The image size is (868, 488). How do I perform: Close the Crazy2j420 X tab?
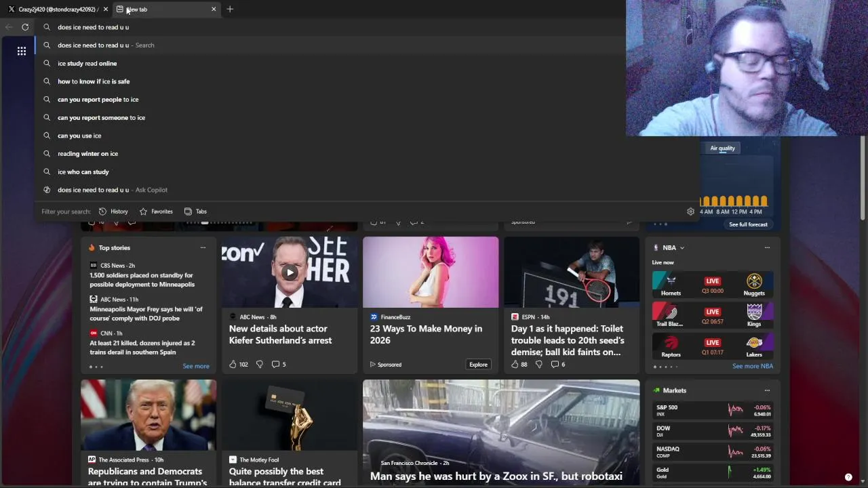pos(105,9)
